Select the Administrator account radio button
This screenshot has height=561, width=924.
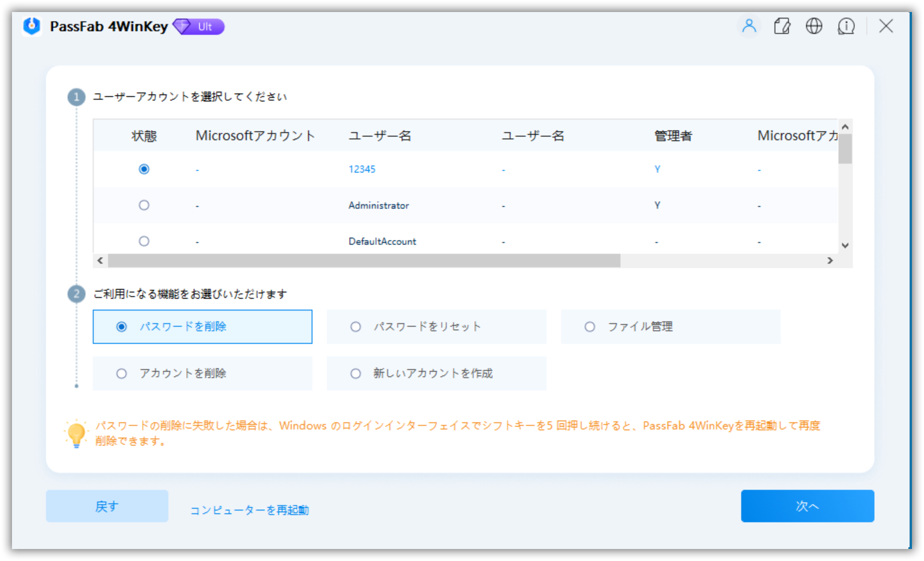tap(144, 205)
